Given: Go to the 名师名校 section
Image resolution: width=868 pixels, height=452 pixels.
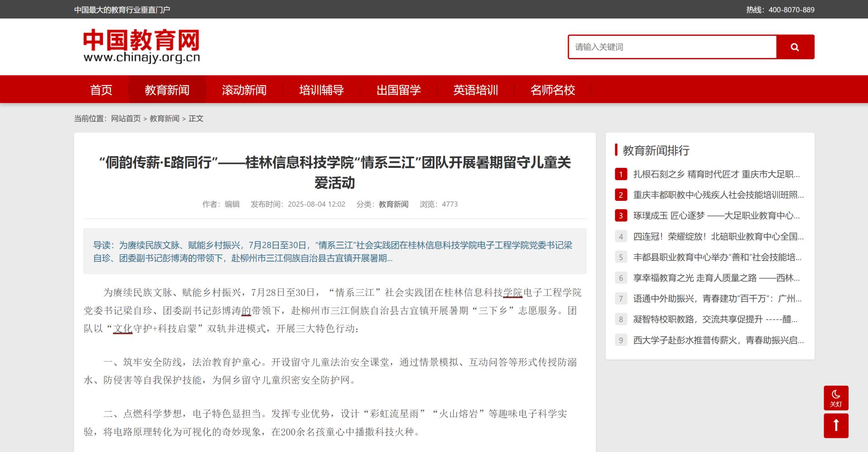Looking at the screenshot, I should 552,90.
